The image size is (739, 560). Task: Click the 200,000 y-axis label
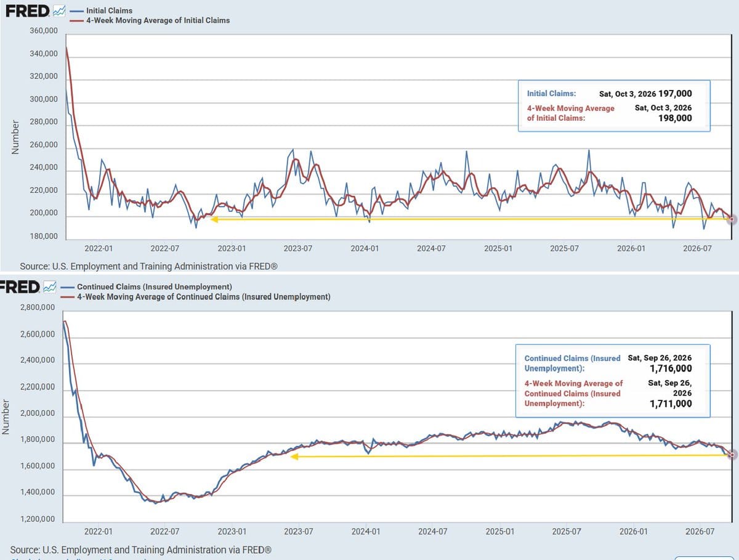coord(43,214)
